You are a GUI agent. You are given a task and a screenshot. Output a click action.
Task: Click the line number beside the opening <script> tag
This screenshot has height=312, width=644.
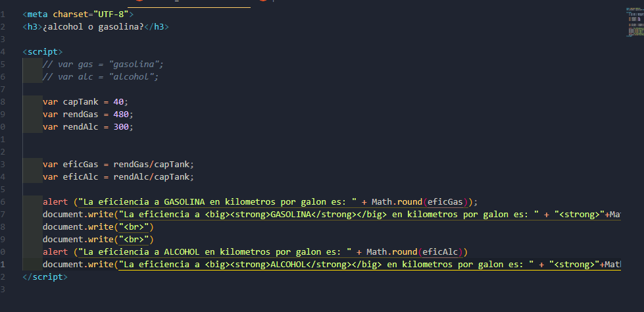point(3,52)
